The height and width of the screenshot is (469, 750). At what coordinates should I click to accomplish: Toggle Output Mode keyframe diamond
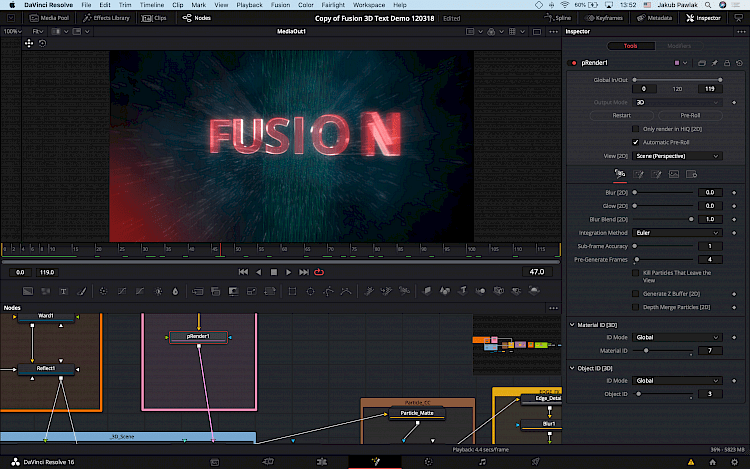(x=734, y=102)
